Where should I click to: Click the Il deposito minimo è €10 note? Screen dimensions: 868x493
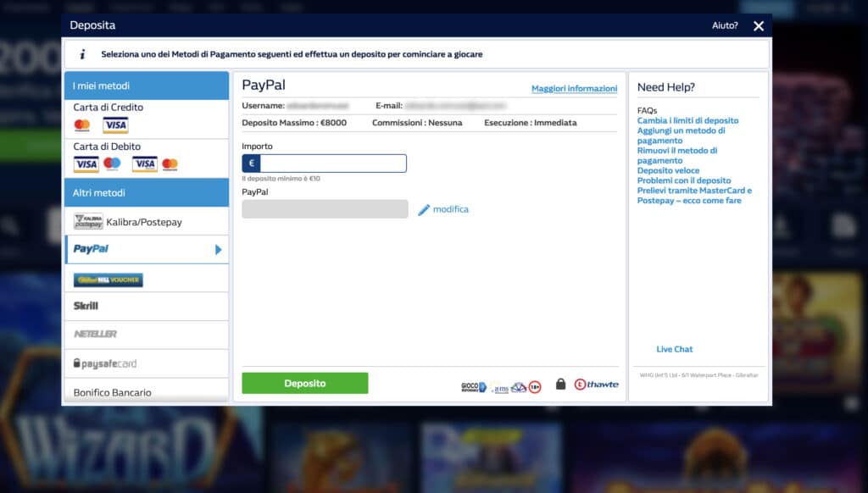281,179
